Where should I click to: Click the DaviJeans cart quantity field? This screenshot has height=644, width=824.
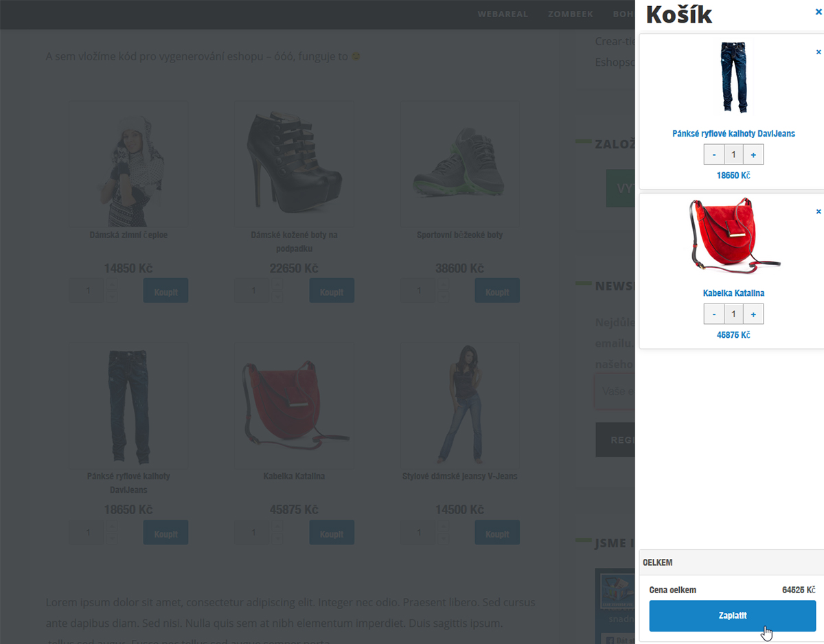click(x=733, y=155)
